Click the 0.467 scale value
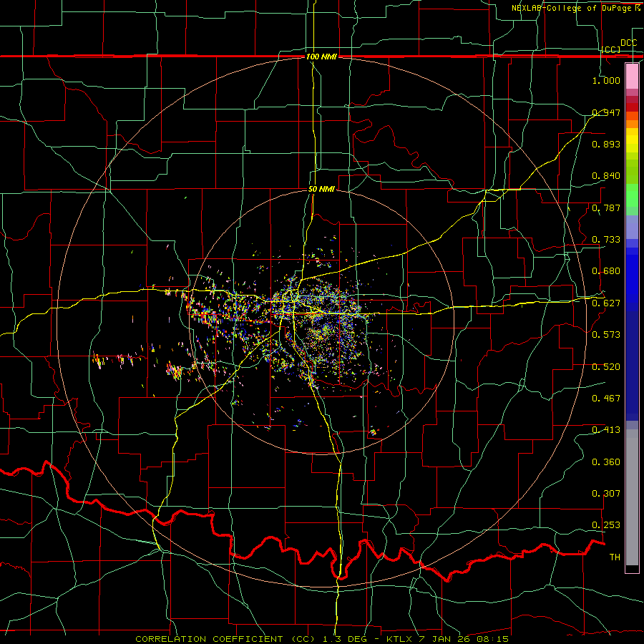This screenshot has width=644, height=644. click(606, 398)
